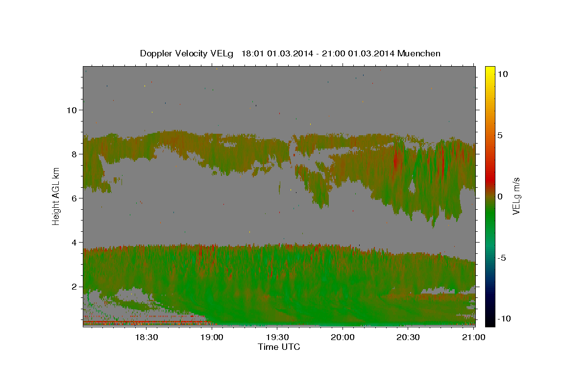Click the station name 'Muenchen' in title

pos(419,53)
